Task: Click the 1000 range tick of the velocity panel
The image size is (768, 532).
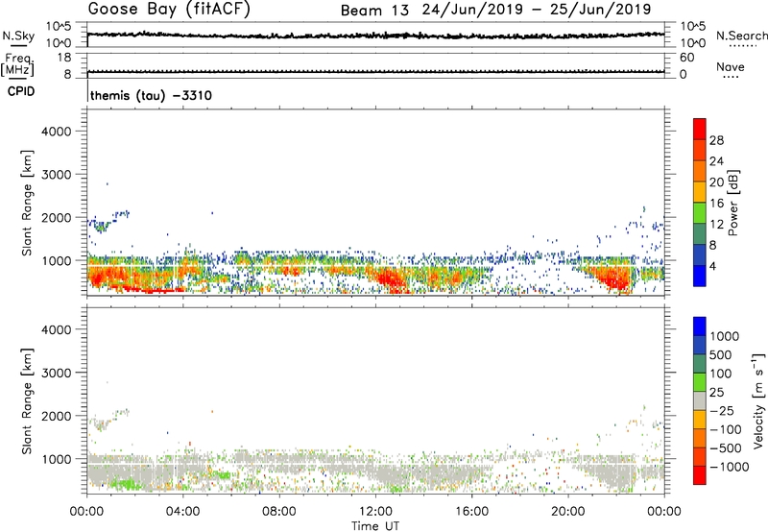Action: pyautogui.click(x=57, y=459)
